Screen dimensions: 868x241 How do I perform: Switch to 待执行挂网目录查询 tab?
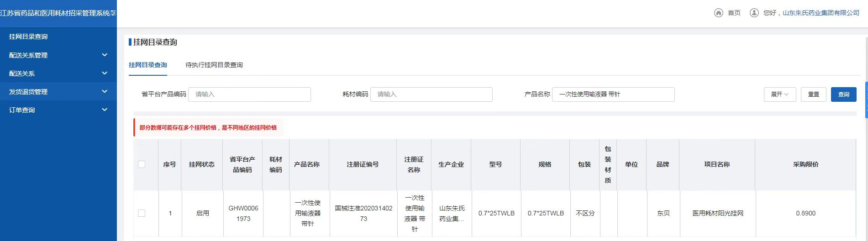click(214, 65)
